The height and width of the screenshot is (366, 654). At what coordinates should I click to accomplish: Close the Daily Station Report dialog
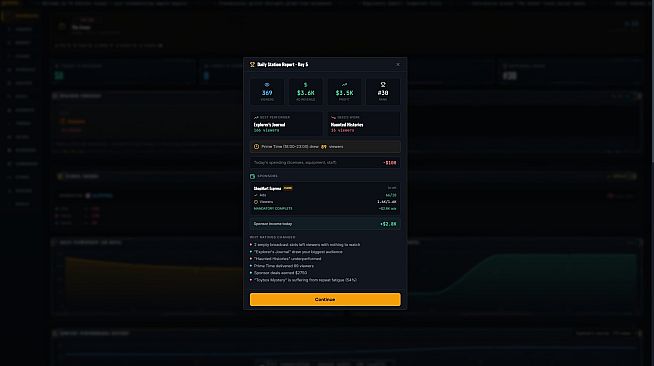click(x=398, y=65)
